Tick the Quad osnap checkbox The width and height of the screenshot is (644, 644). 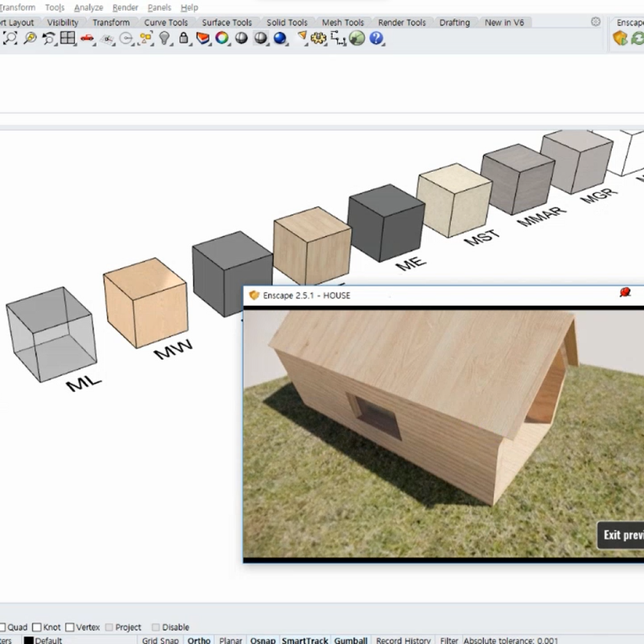pos(2,627)
